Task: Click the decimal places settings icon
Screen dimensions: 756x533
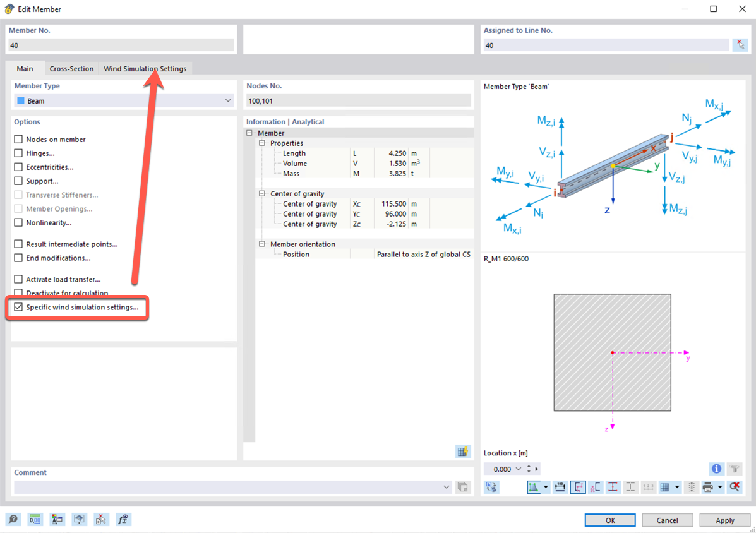Action: point(35,519)
